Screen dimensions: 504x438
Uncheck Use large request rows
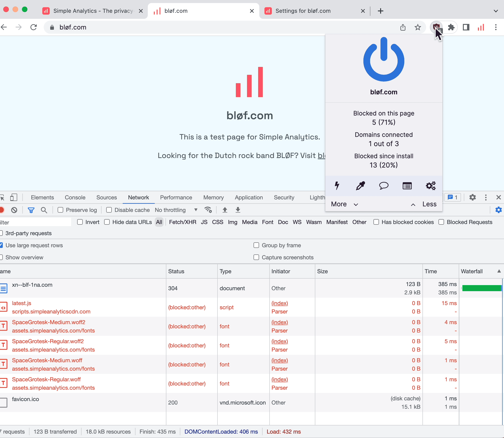[x=1, y=245]
